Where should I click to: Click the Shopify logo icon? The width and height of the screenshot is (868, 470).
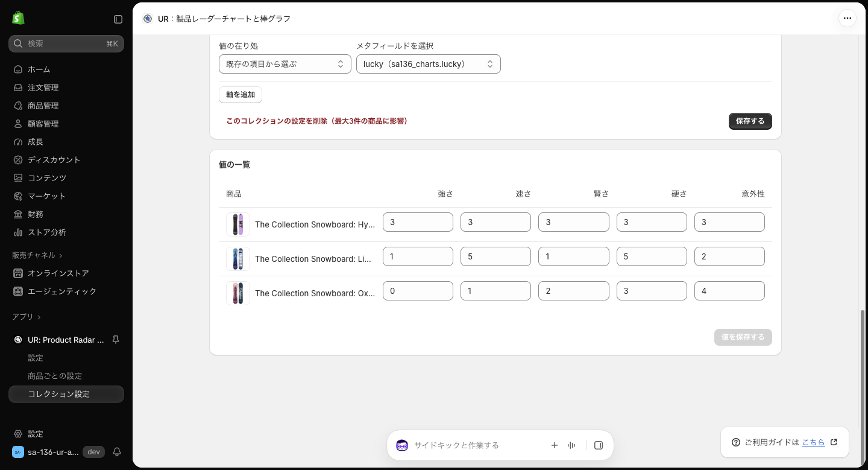point(18,18)
